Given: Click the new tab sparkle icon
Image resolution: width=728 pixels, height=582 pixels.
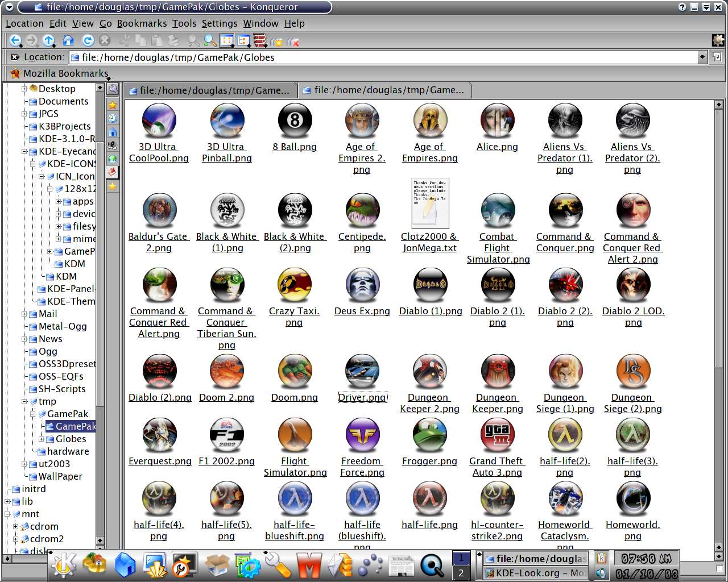Looking at the screenshot, I should (277, 41).
